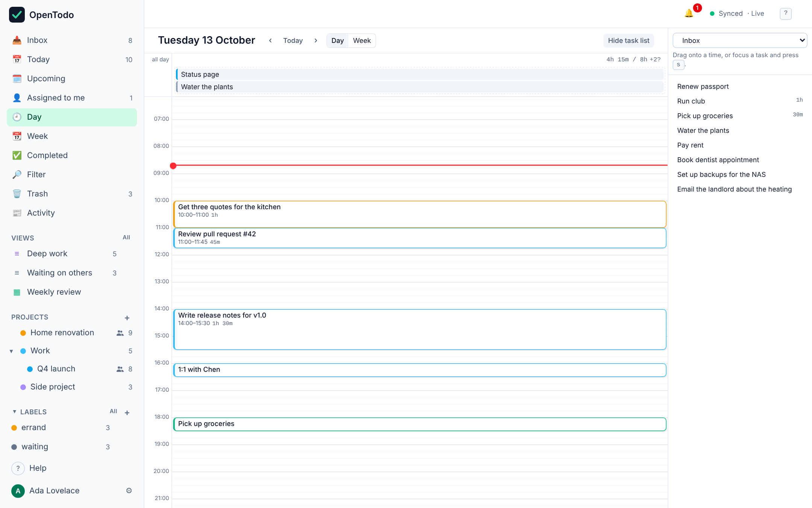Click the Assigned to me person icon
This screenshot has width=812, height=508.
(x=17, y=98)
